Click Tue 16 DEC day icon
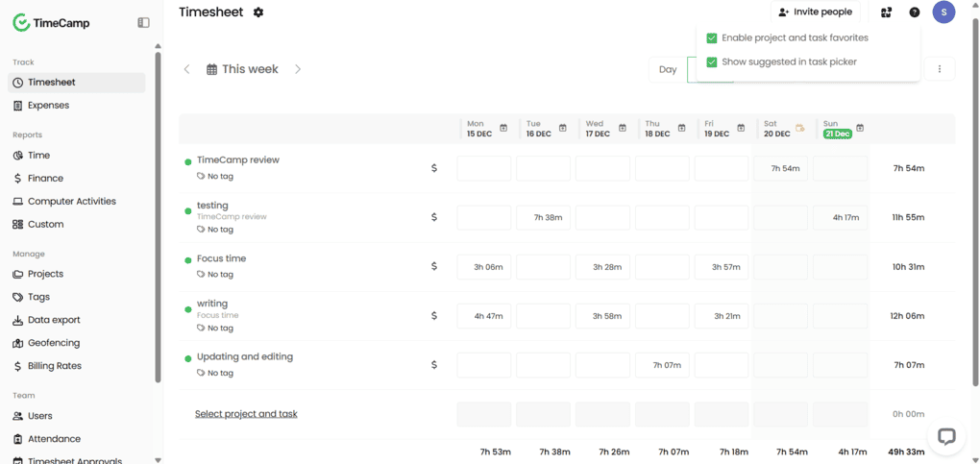Viewport: 980px width, 464px height. [x=562, y=128]
